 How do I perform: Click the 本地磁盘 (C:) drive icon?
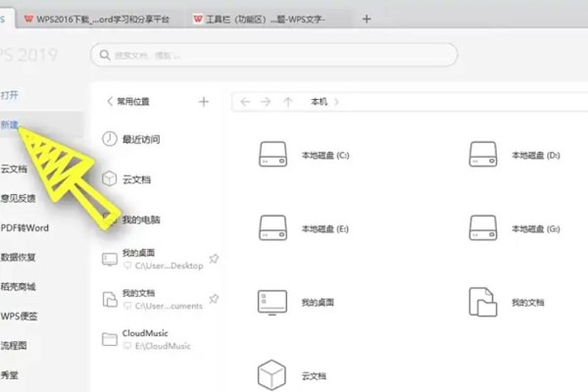tap(273, 154)
